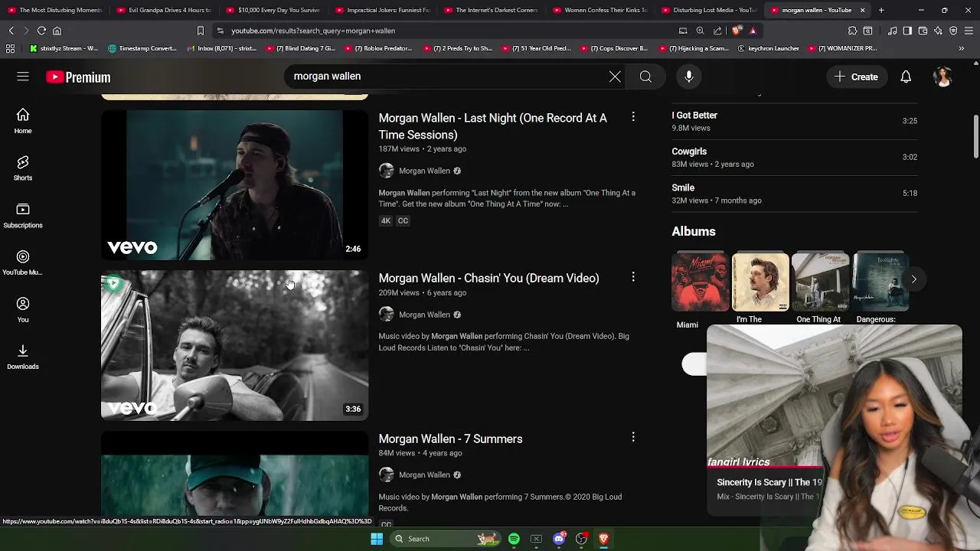Switch to The Internet's Darkest Corners tab
This screenshot has width=980, height=551.
492,10
